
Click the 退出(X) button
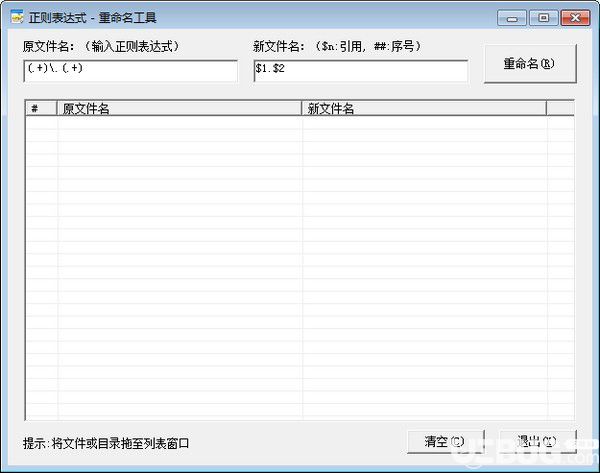(538, 442)
